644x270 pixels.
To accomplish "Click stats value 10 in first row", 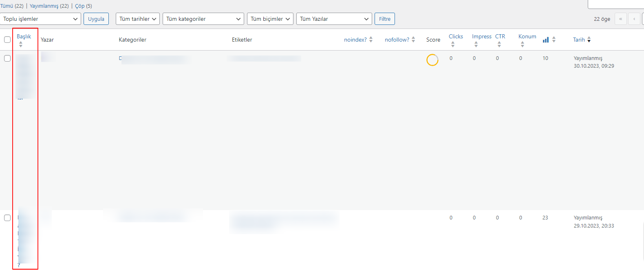I will click(x=545, y=58).
